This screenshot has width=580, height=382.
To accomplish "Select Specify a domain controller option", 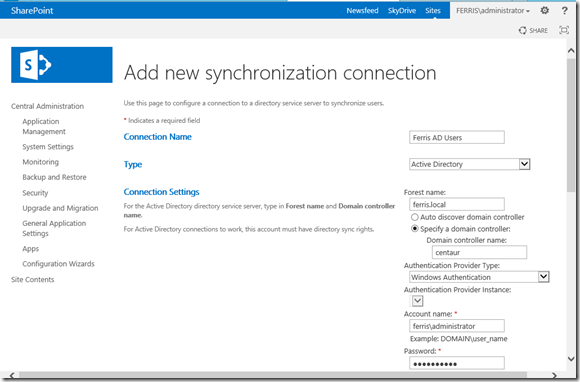I will (415, 229).
